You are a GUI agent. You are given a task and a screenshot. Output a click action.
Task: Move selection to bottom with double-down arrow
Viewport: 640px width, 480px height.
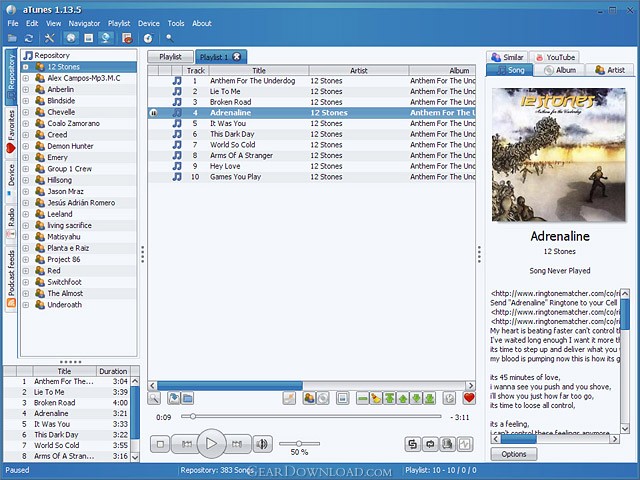click(x=429, y=398)
